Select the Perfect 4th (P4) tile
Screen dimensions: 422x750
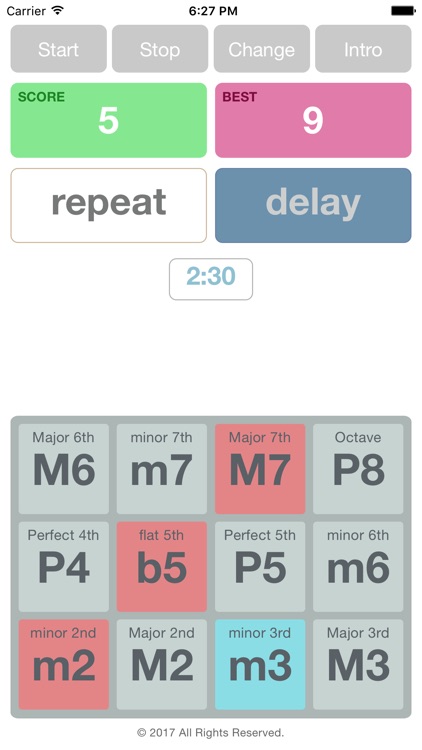coord(64,567)
